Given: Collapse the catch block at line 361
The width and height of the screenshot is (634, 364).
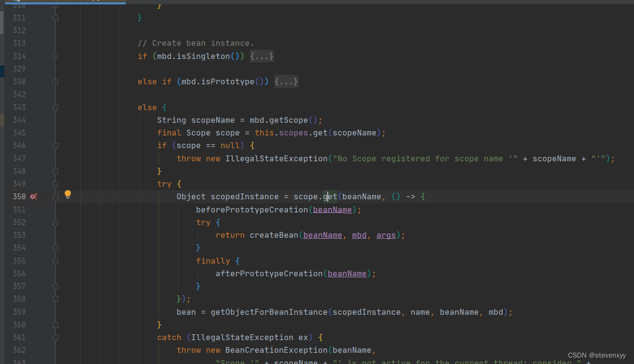Looking at the screenshot, I should click(55, 337).
